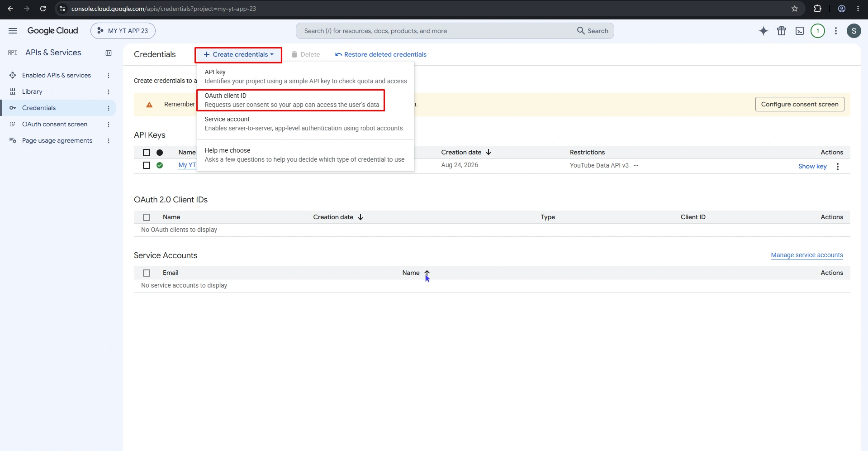Activate Cloud Shell terminal icon
Screen dimensions: 868x451
(800, 31)
